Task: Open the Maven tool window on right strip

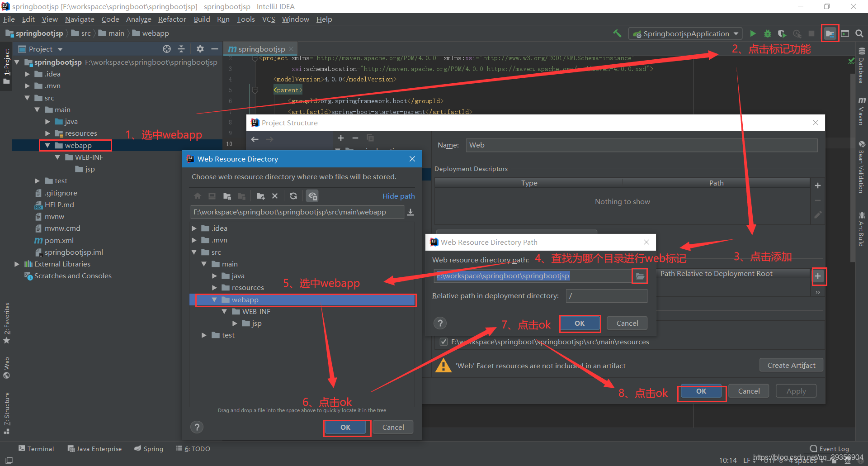Action: click(x=862, y=111)
